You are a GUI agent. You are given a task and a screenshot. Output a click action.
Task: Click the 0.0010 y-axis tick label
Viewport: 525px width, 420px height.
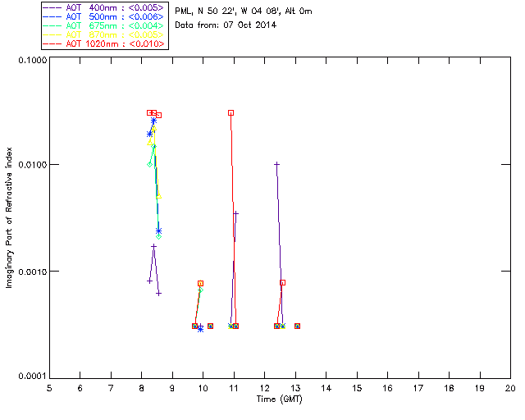coord(33,272)
